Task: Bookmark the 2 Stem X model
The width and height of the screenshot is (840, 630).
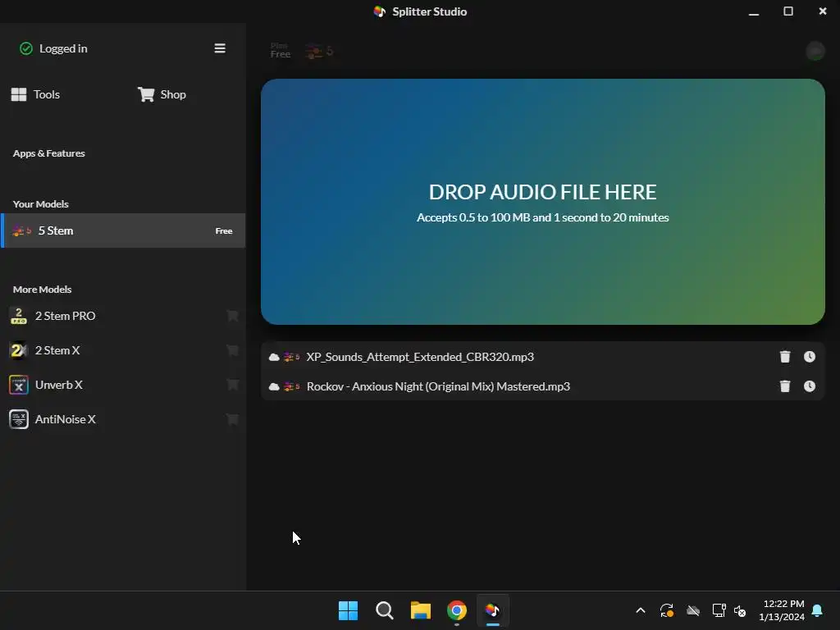Action: [232, 350]
